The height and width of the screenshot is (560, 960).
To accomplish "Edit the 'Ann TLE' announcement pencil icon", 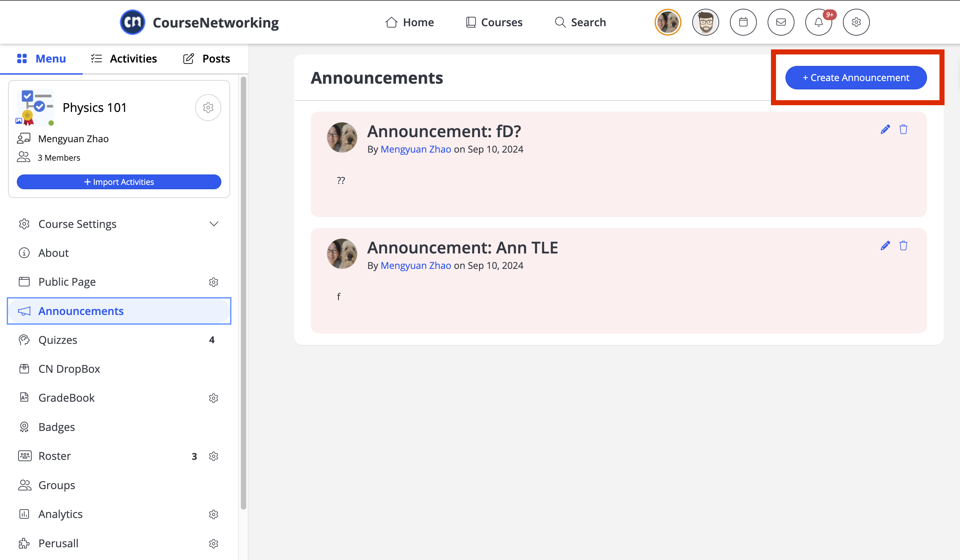I will click(x=885, y=246).
